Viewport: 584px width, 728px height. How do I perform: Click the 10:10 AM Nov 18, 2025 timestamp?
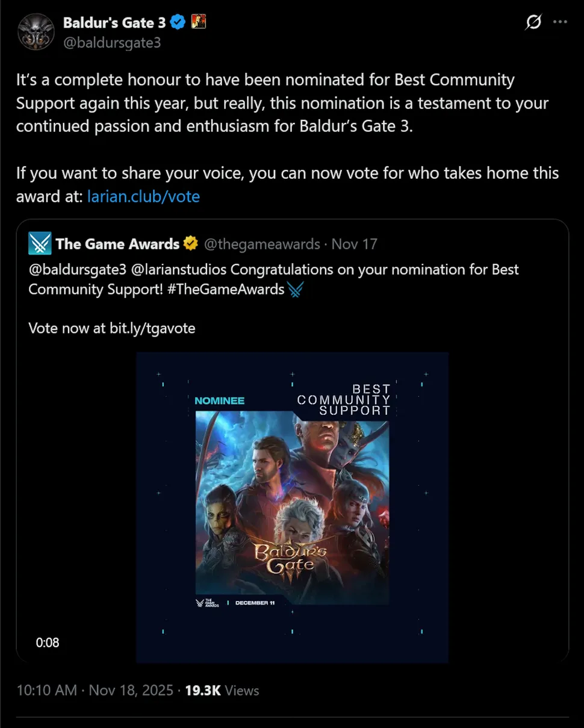95,690
